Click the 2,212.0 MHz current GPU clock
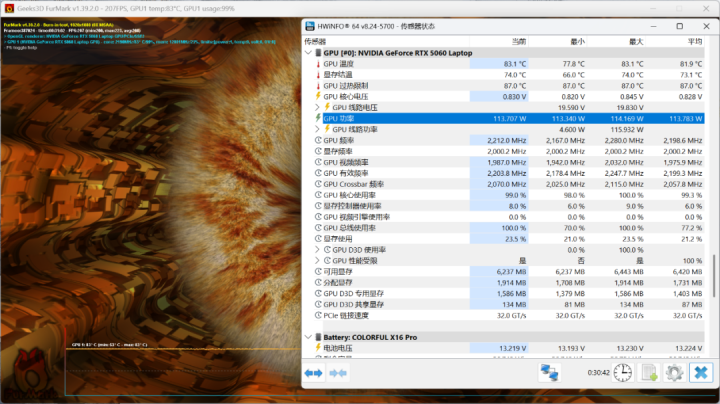The width and height of the screenshot is (720, 404). point(506,140)
